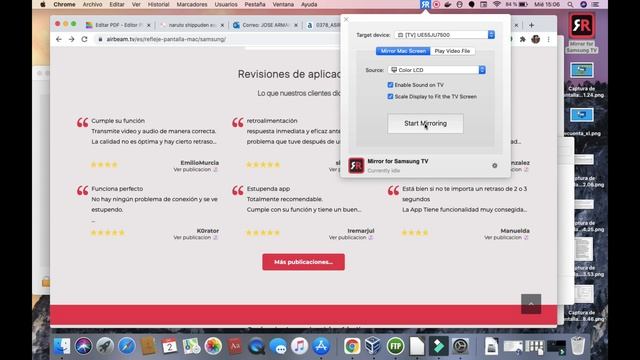
Task: Switch to the Editar PDF tab
Action: click(117, 25)
